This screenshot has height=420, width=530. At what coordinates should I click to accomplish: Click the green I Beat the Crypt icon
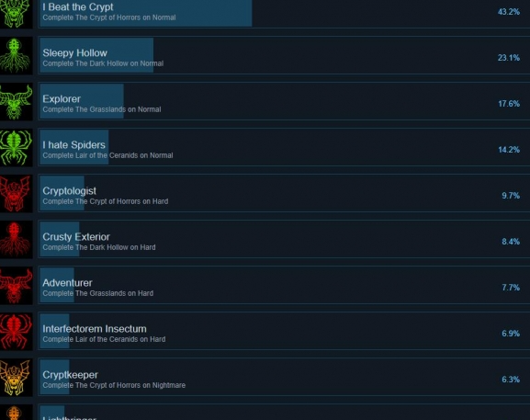click(16, 14)
